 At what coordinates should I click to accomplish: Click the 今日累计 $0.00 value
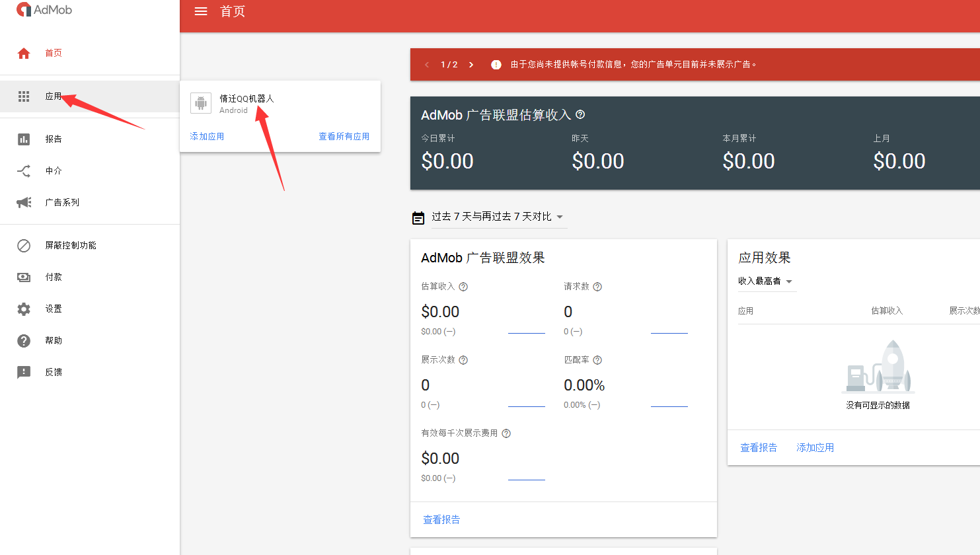point(447,161)
